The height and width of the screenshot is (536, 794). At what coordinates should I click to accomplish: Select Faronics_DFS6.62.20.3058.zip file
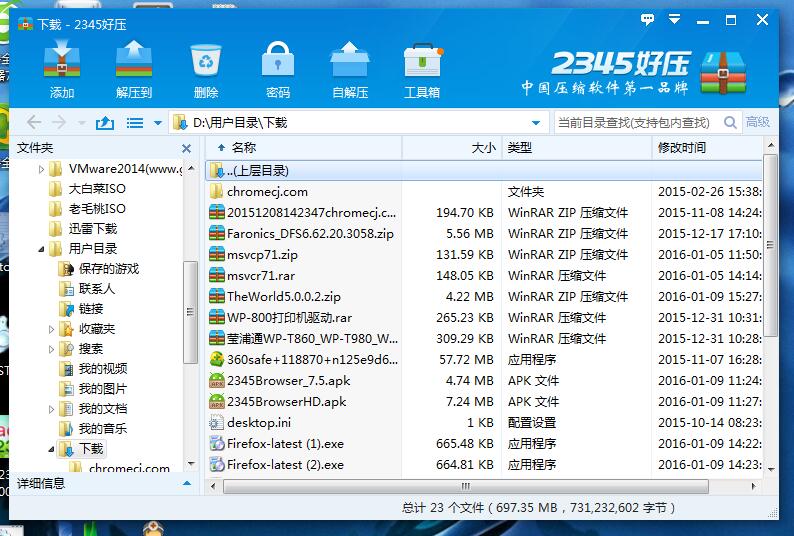click(310, 234)
